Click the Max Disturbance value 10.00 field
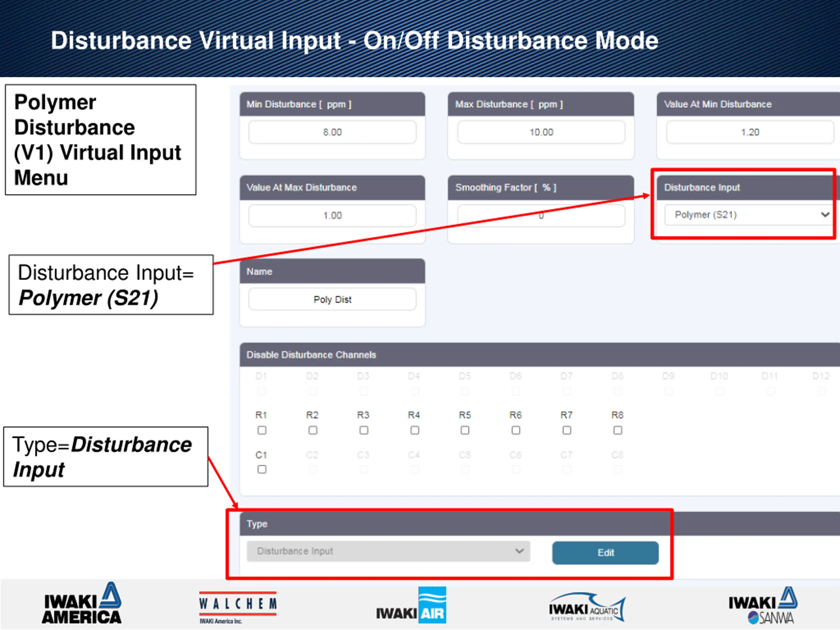Screen dimensions: 840x630 click(x=541, y=132)
